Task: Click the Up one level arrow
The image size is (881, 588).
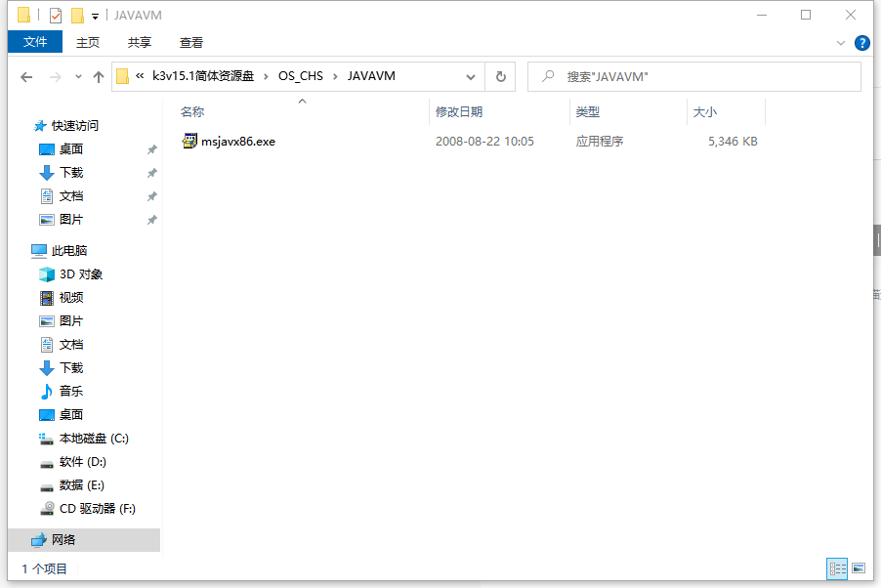Action: [x=98, y=75]
